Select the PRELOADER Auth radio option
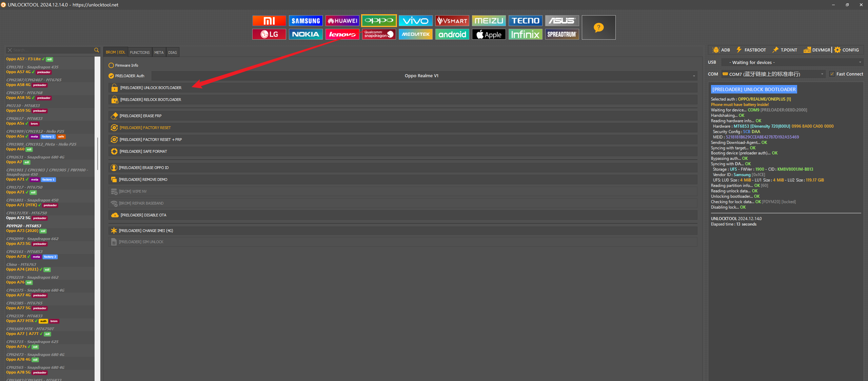The image size is (868, 381). point(111,76)
